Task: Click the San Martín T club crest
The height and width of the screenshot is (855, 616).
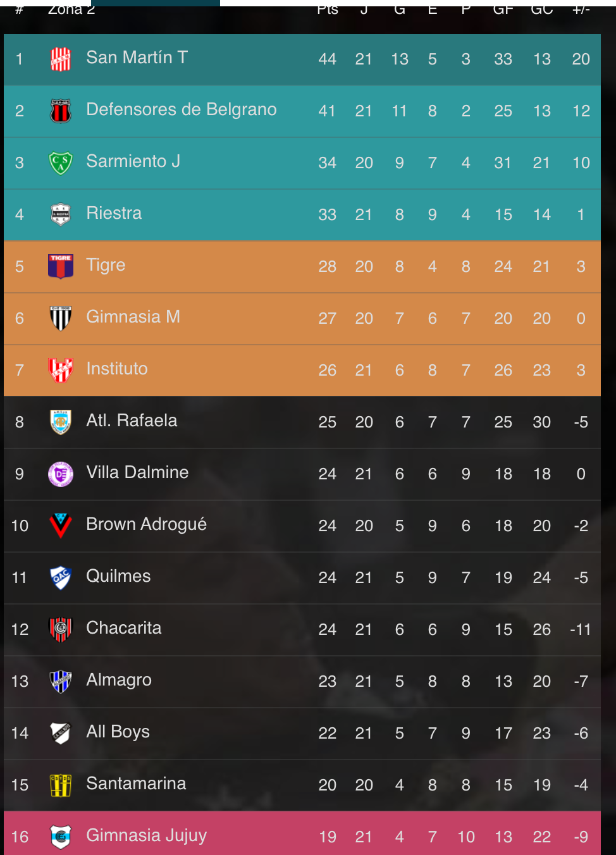Action: pyautogui.click(x=61, y=59)
